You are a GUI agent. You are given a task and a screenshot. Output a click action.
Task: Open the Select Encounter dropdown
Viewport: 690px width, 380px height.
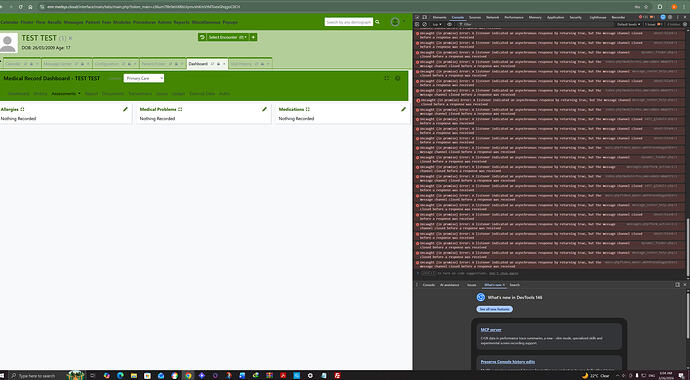(228, 37)
